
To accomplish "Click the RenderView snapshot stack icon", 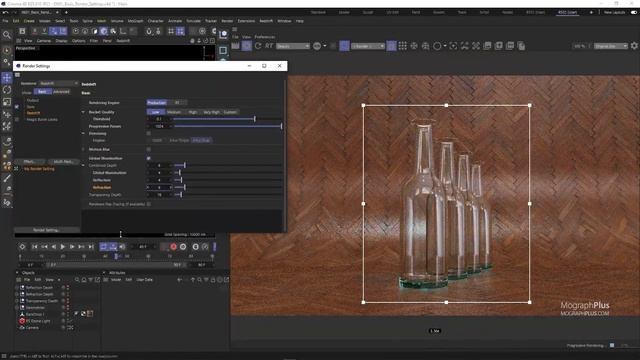I will [x=487, y=46].
